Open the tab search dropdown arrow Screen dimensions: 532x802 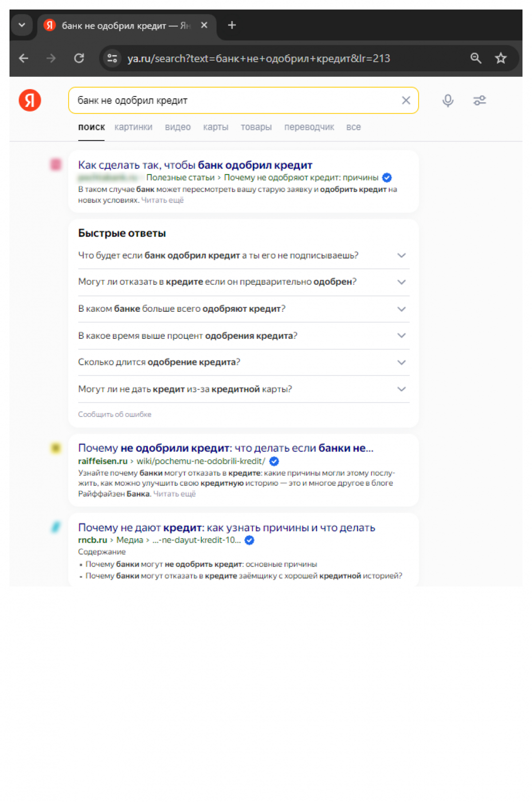pos(22,25)
